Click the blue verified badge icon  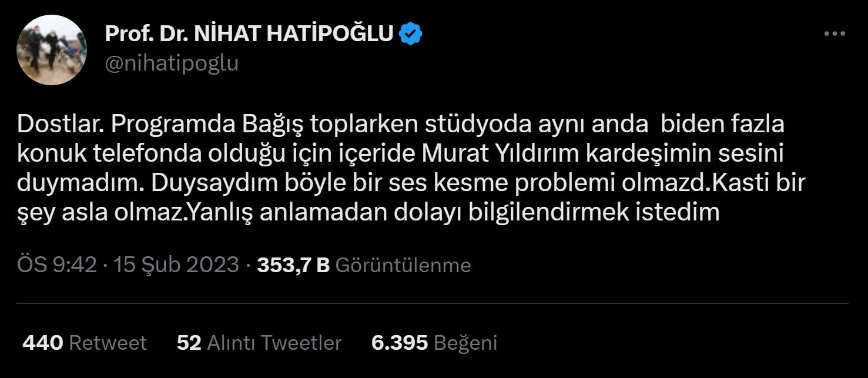411,35
